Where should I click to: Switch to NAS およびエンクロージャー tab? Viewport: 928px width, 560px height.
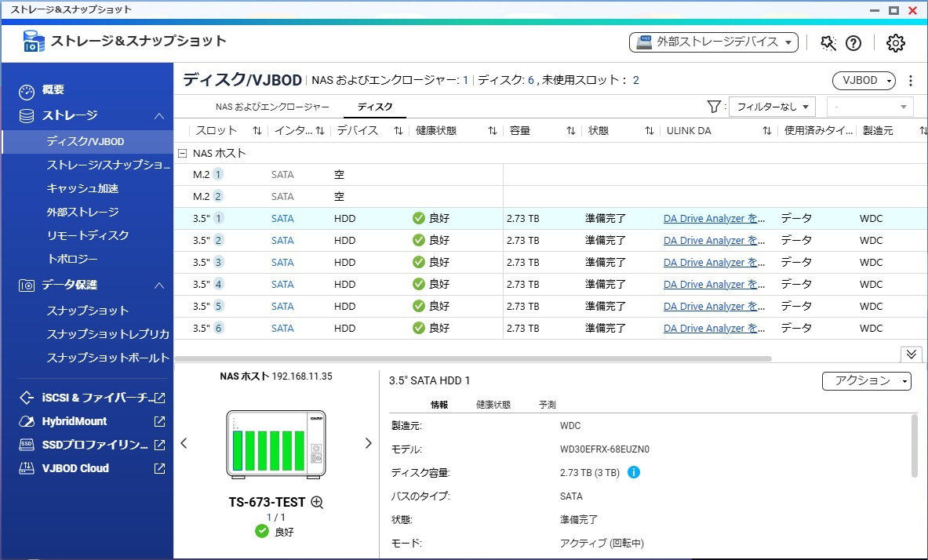pyautogui.click(x=272, y=107)
